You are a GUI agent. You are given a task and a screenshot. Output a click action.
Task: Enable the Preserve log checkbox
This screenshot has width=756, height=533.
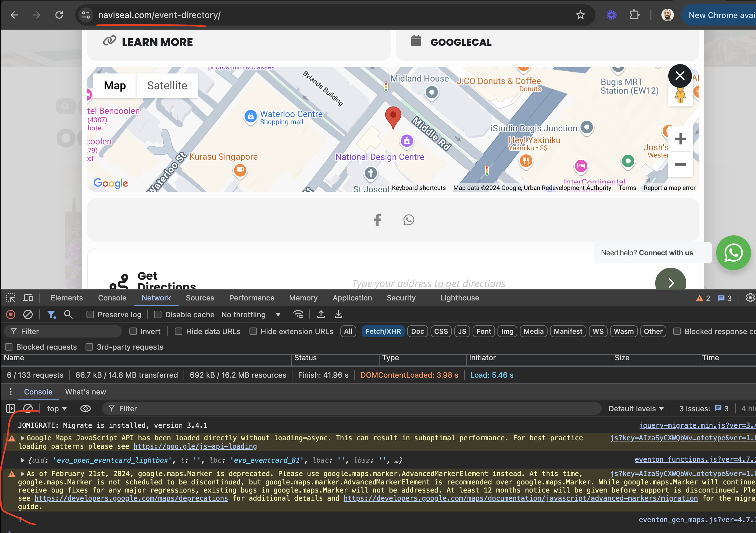pos(90,315)
